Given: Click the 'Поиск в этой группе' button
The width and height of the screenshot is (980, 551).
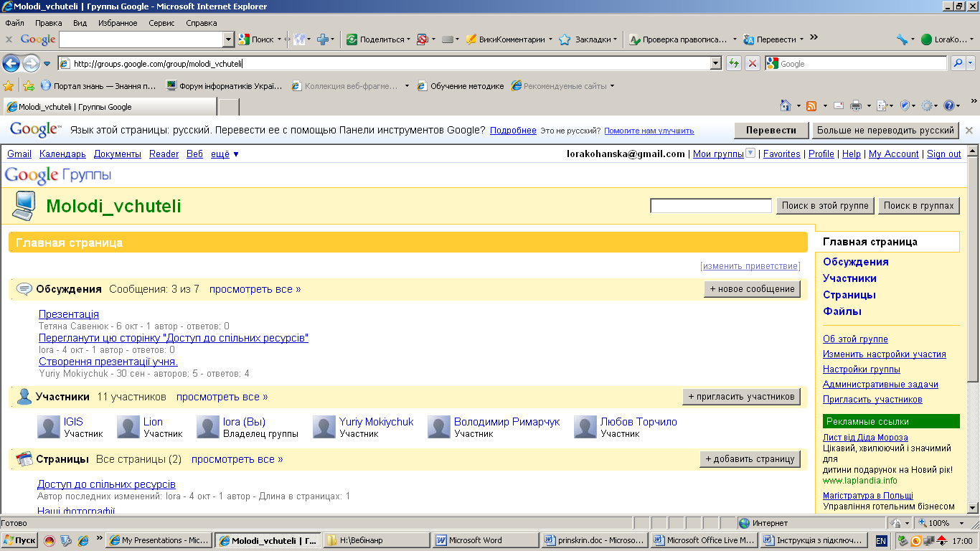Looking at the screenshot, I should [826, 206].
